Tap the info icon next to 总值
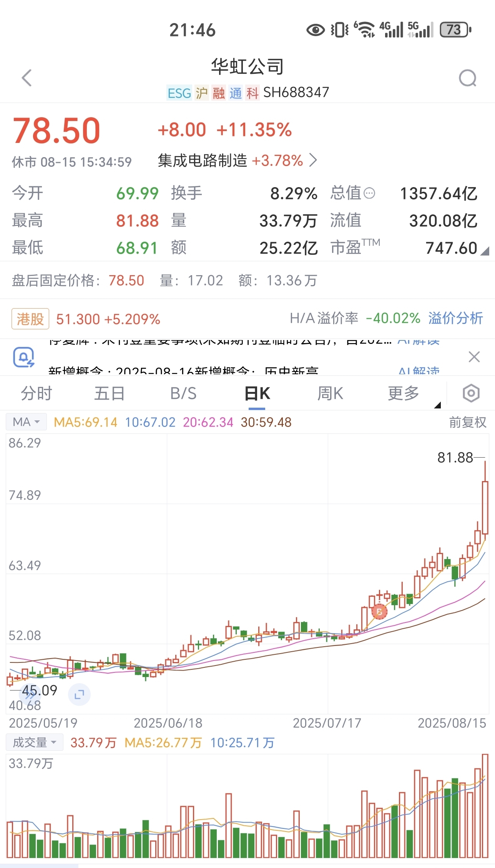The image size is (495, 868). pos(369,193)
